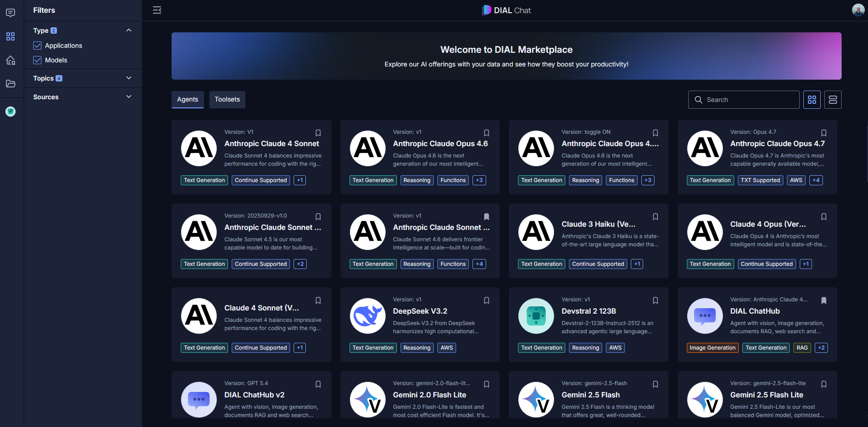Click RAG tag on DIAL ChatHub
The height and width of the screenshot is (427, 868).
[802, 348]
